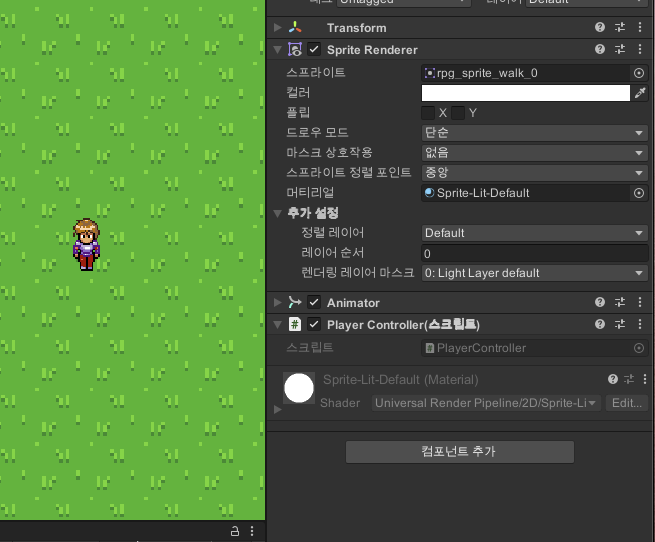Expand the Sprite-Lit-Default material foldout
The height and width of the screenshot is (542, 655).
277,410
